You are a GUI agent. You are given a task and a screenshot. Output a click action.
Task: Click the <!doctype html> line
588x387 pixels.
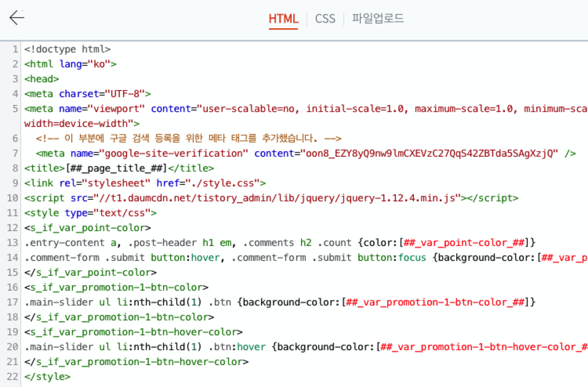coord(67,49)
